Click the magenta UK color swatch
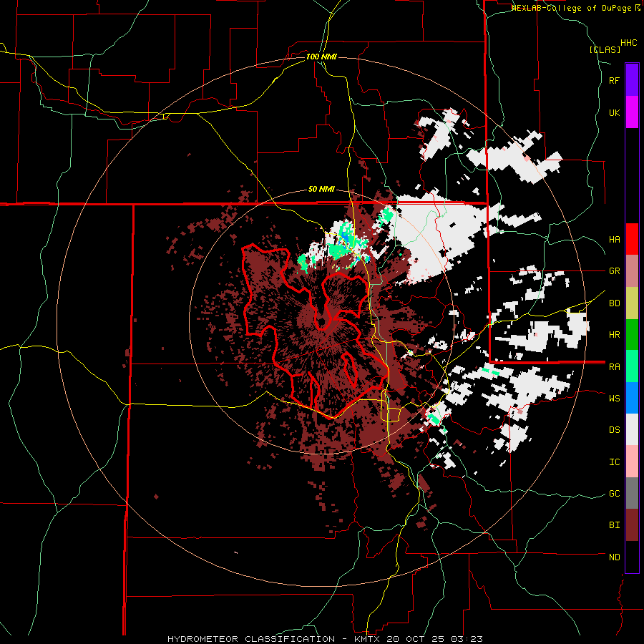Viewport: 644px width, 644px height. (x=632, y=112)
